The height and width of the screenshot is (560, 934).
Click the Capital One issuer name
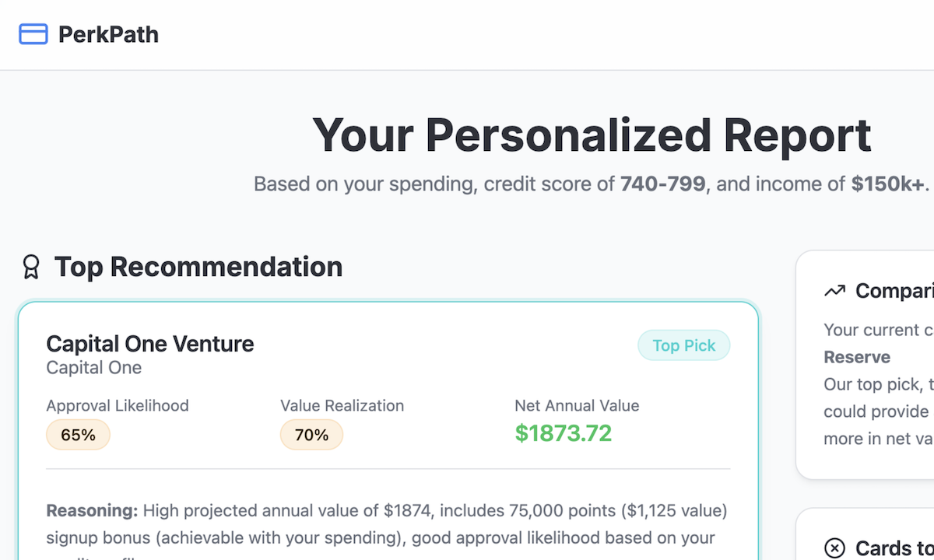tap(94, 367)
